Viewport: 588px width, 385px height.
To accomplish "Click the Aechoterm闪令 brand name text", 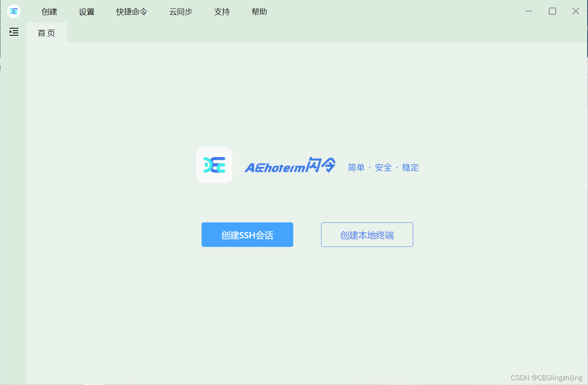I will (x=290, y=165).
